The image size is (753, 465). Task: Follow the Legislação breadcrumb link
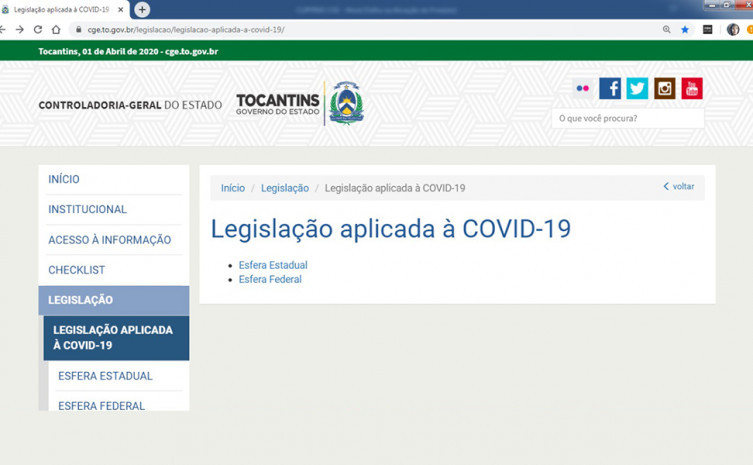285,188
